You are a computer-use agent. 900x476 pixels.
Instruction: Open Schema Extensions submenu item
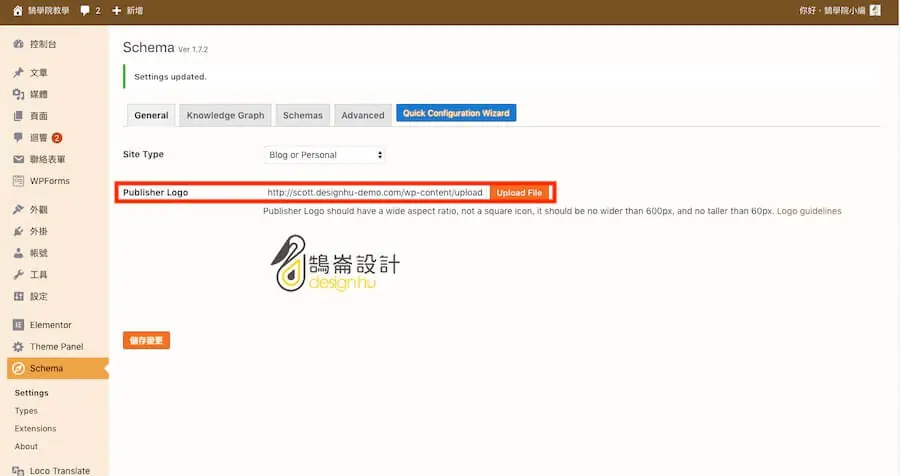[x=36, y=428]
